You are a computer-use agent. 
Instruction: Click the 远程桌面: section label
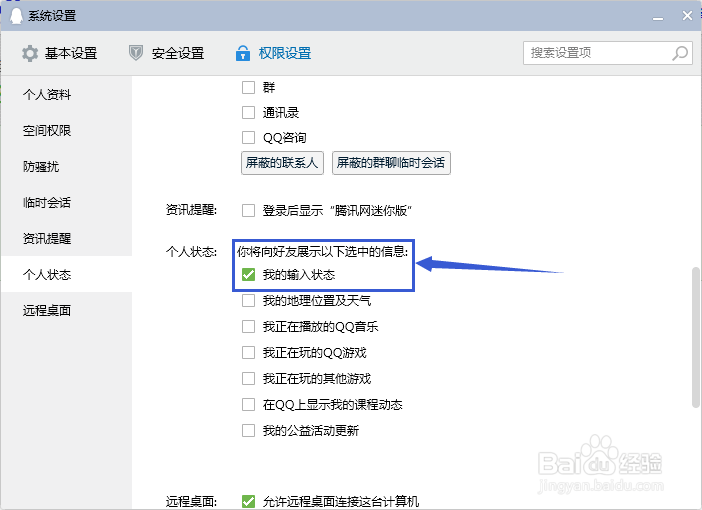[x=191, y=501]
